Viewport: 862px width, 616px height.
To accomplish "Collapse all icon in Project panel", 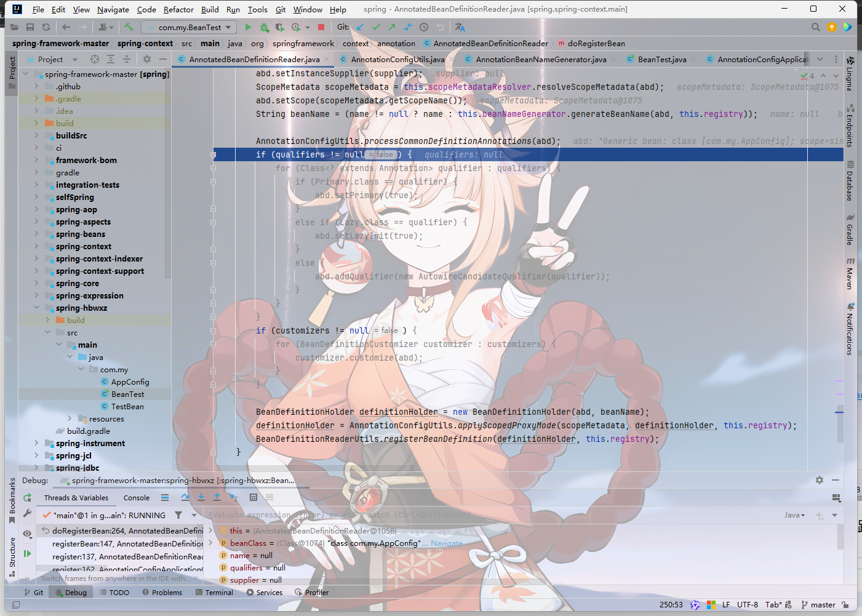I will coord(127,59).
